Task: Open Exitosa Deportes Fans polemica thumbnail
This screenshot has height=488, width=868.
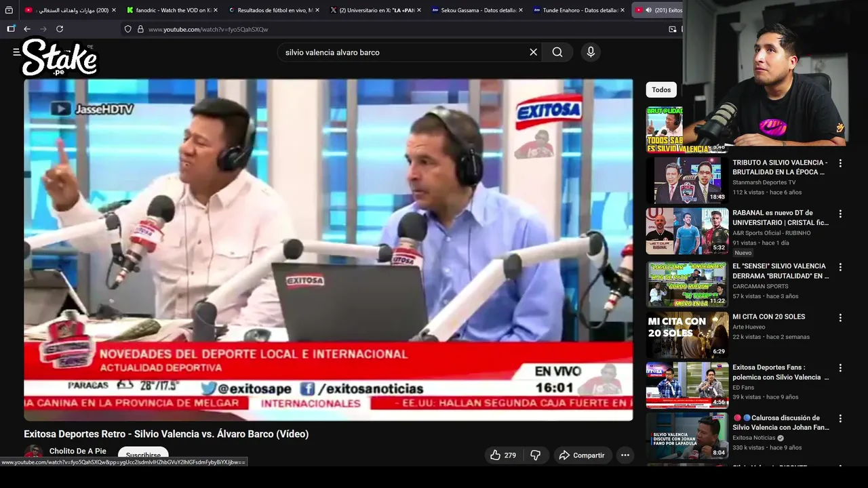Action: 687,386
